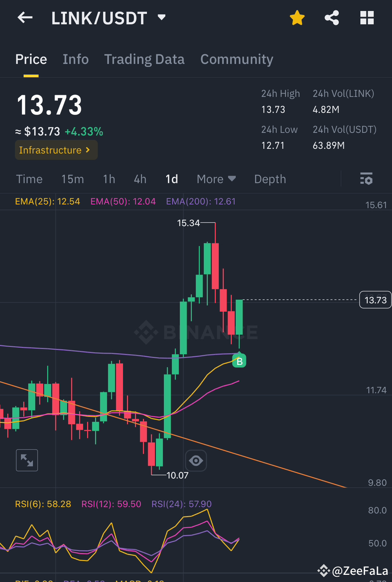
Task: Expand the More timeframe dropdown
Action: 216,179
